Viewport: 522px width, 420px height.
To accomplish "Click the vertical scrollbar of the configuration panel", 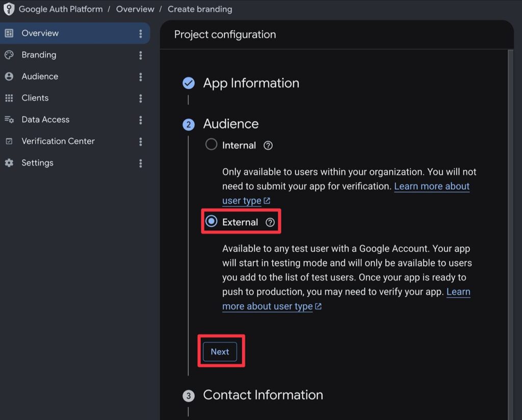I will tap(510, 234).
